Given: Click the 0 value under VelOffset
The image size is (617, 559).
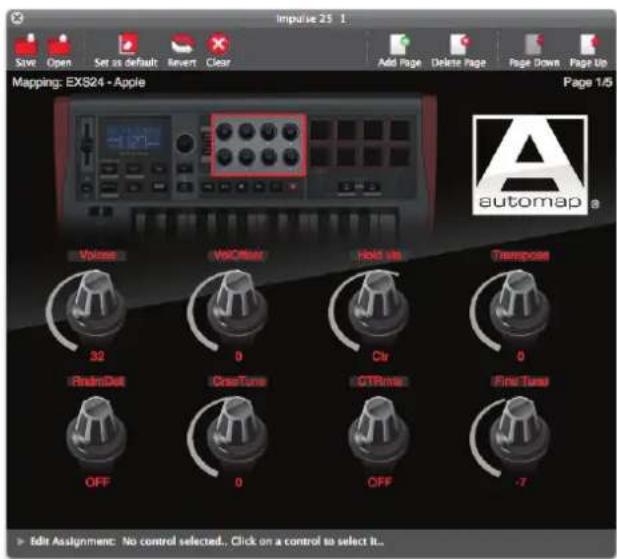Looking at the screenshot, I should point(238,356).
